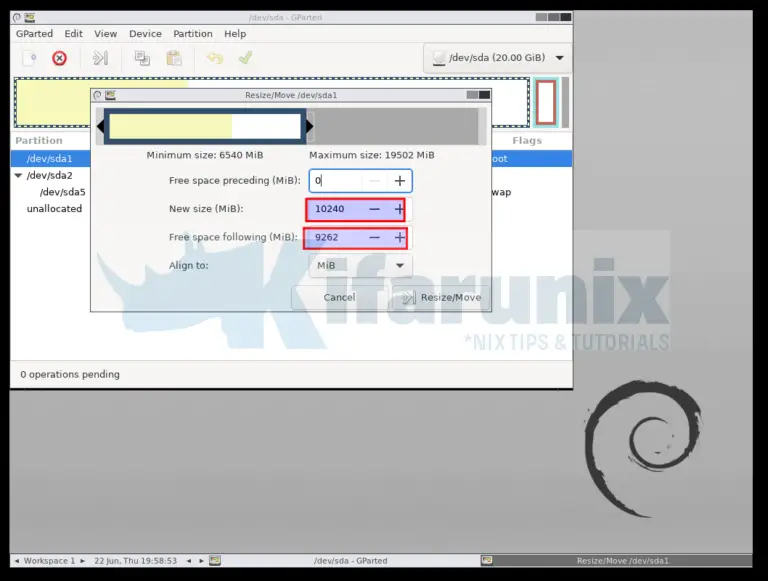Screen dimensions: 768x581
Task: Click the Undo last operation icon
Action: click(x=215, y=58)
